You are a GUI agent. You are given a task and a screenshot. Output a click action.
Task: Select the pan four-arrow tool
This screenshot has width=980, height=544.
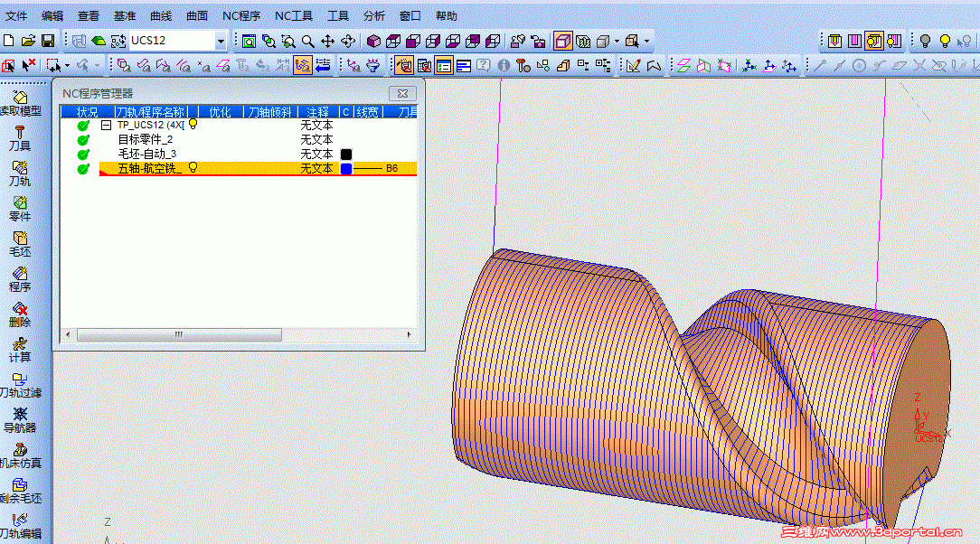tap(327, 42)
